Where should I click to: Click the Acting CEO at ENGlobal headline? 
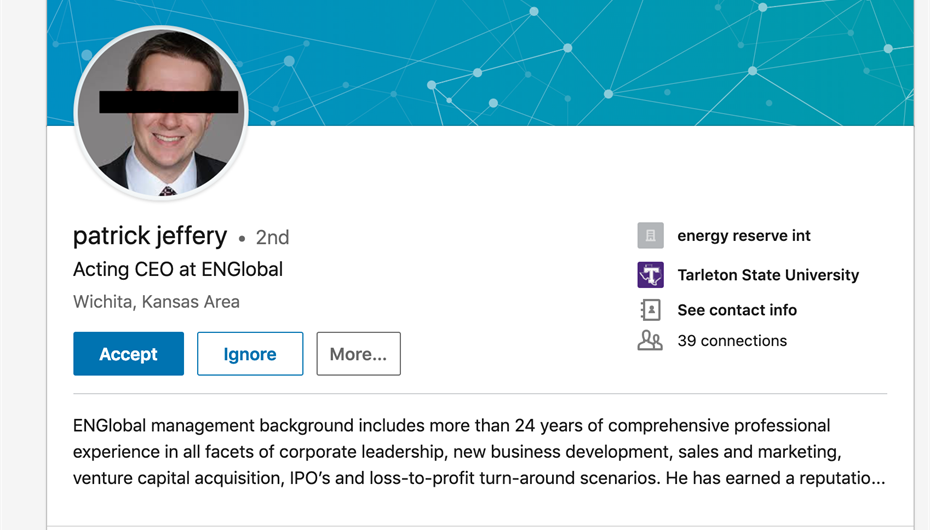(x=178, y=269)
